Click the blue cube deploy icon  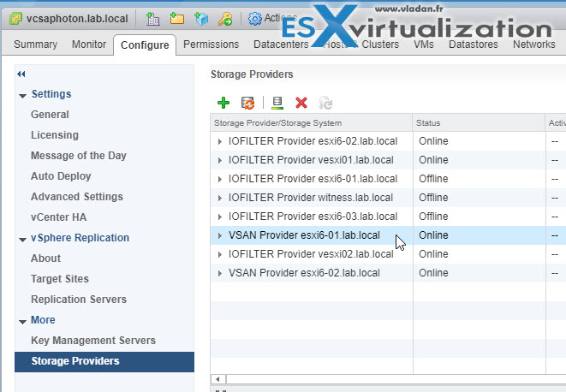(x=201, y=19)
